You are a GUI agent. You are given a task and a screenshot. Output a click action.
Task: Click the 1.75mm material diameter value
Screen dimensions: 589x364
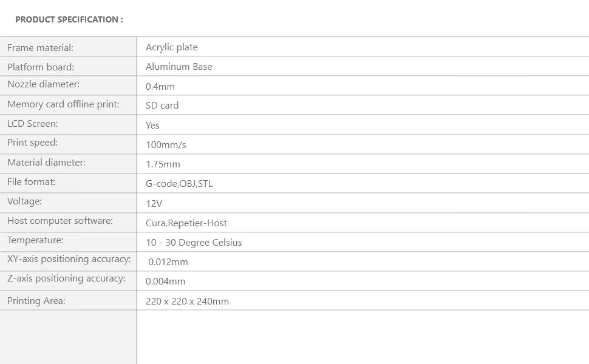coord(163,164)
